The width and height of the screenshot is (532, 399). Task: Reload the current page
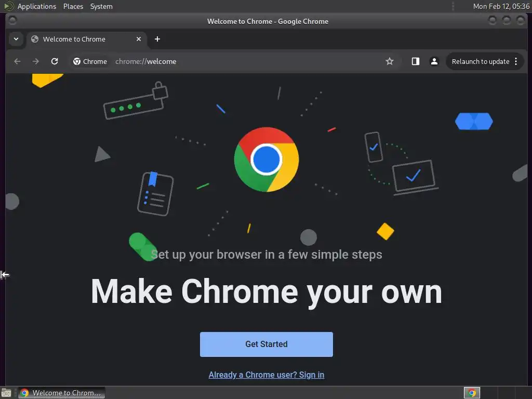click(54, 61)
